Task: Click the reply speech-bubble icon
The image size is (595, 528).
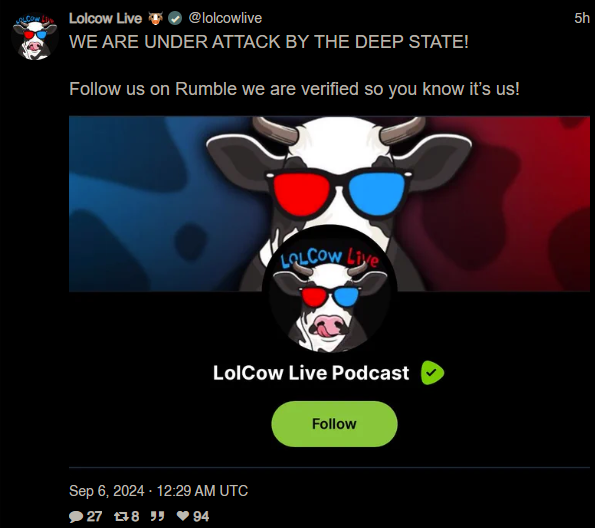Action: [76, 516]
